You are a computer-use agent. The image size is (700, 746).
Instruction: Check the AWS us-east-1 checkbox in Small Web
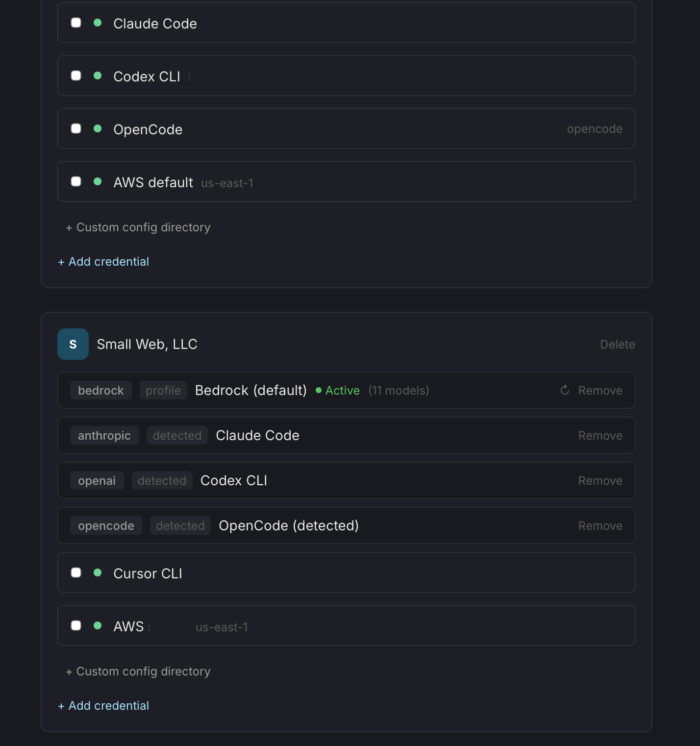coord(76,625)
